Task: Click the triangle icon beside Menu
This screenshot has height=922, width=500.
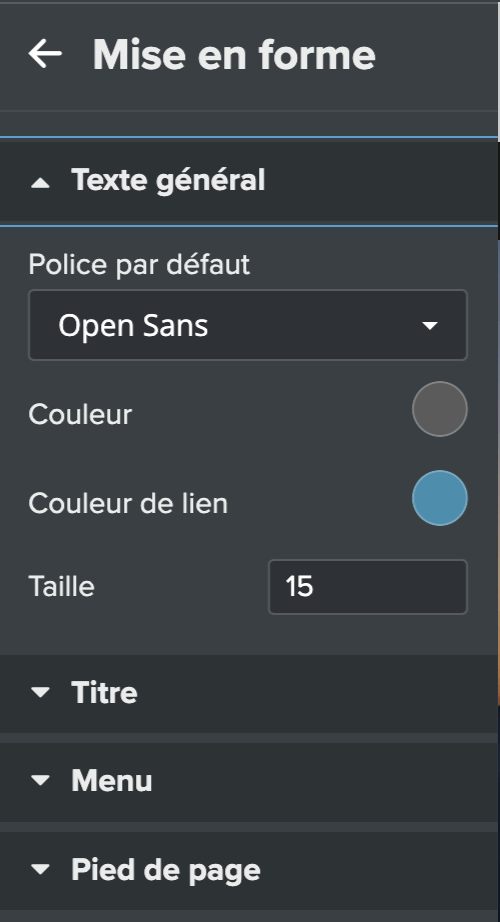Action: 40,781
